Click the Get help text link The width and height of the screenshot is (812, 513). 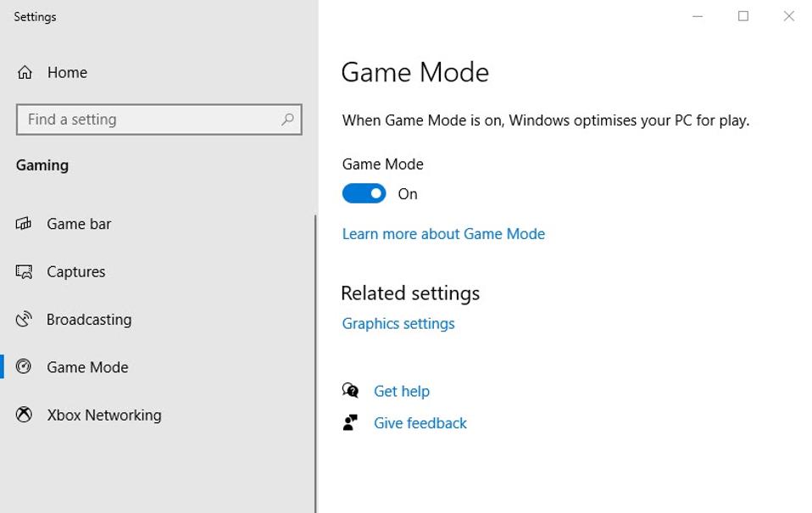402,391
